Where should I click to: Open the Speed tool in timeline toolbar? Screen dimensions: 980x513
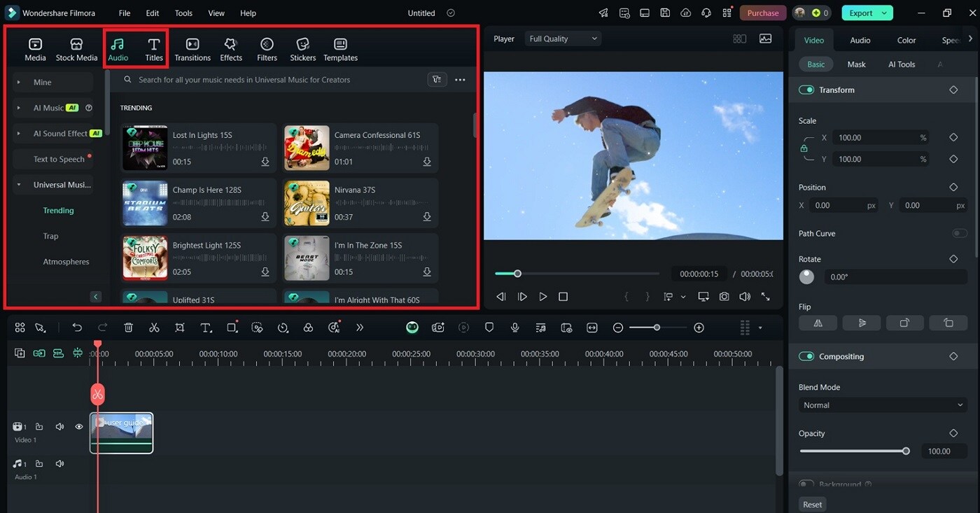click(x=283, y=328)
